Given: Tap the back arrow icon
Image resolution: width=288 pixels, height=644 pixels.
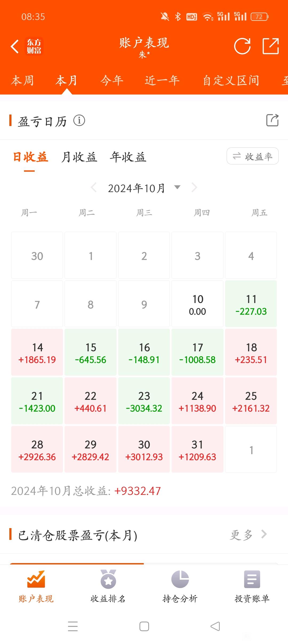Looking at the screenshot, I should click(15, 46).
